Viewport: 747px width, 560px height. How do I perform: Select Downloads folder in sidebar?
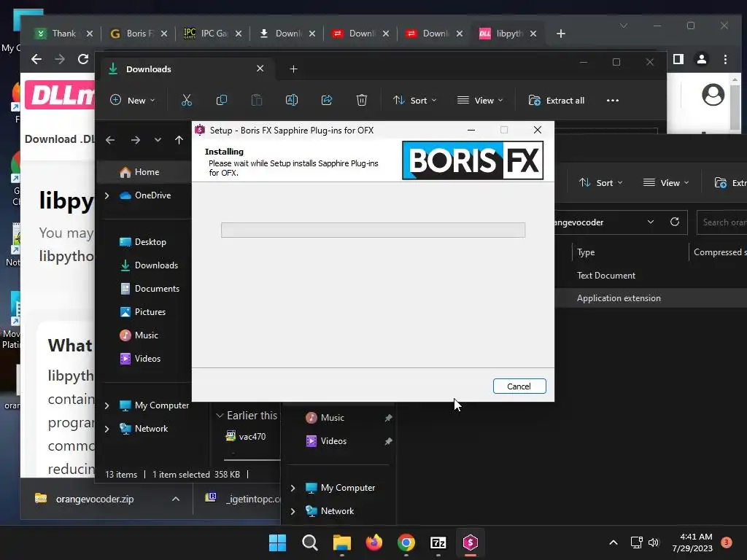[149, 265]
